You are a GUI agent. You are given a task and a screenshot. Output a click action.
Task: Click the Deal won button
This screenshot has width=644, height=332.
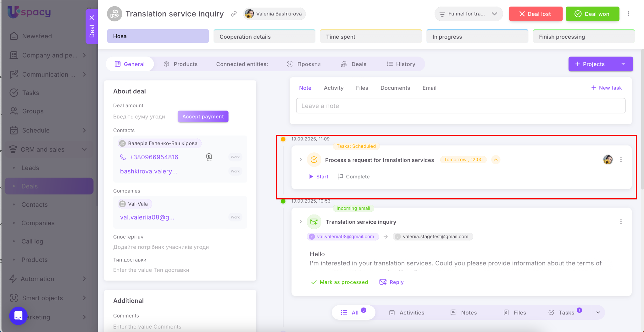point(592,14)
